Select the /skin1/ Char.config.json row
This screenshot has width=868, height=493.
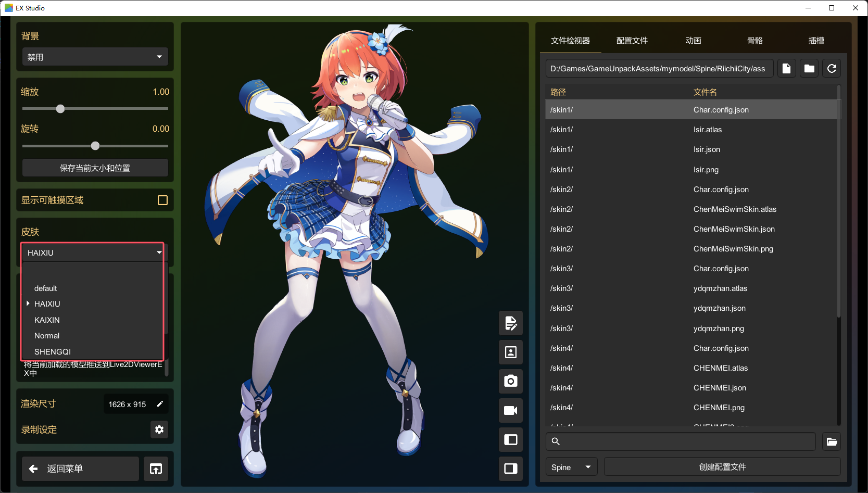(690, 110)
